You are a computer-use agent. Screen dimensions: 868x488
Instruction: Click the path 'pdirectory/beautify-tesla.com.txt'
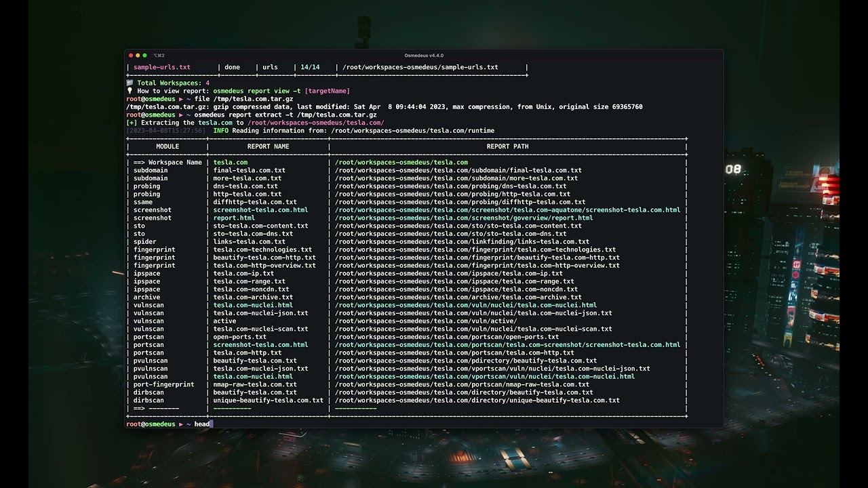click(466, 361)
